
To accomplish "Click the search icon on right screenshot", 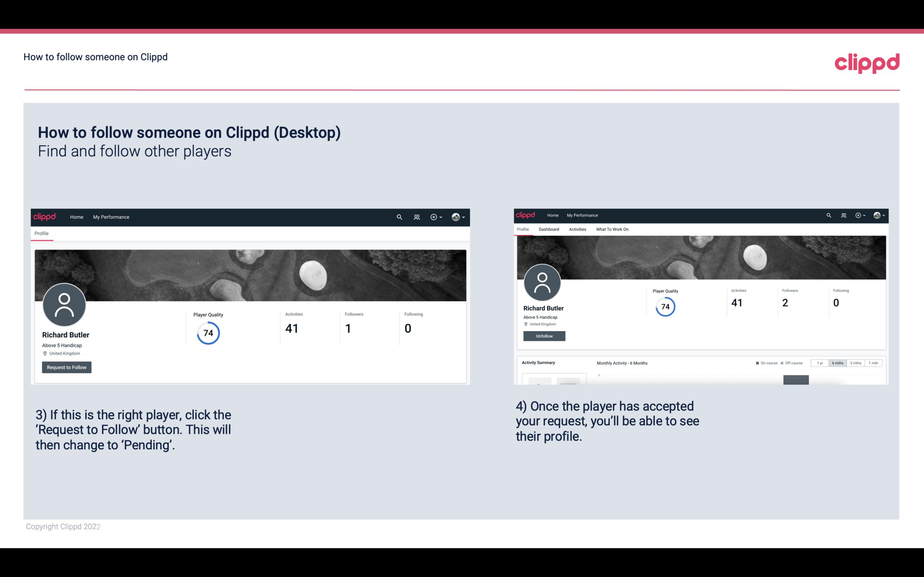I will click(x=828, y=215).
